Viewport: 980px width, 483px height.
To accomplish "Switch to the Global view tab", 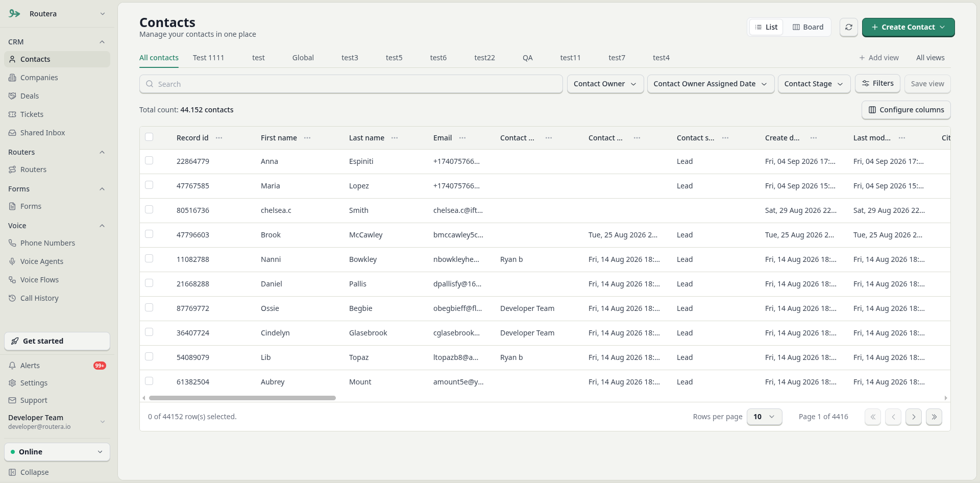I will [x=303, y=58].
